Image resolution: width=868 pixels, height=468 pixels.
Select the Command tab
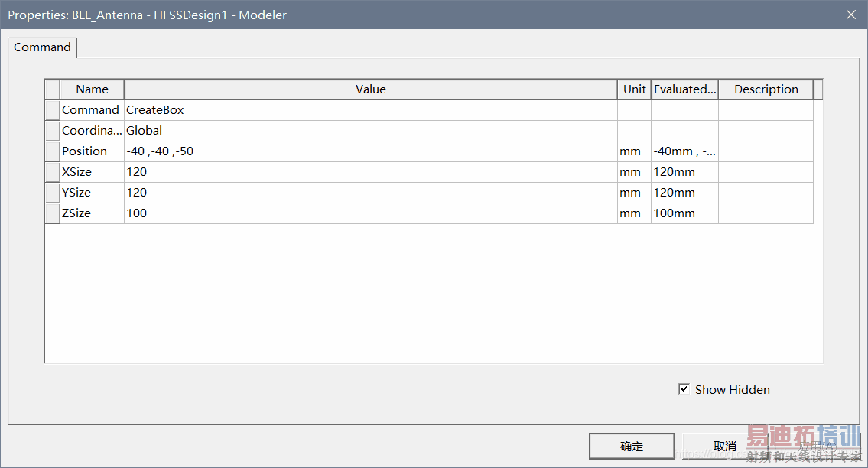pyautogui.click(x=42, y=47)
